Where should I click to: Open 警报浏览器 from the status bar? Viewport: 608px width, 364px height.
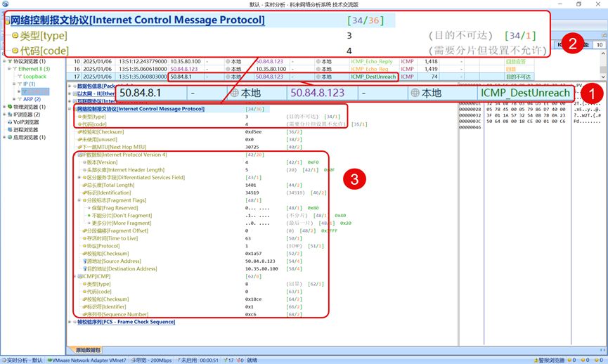(x=549, y=360)
